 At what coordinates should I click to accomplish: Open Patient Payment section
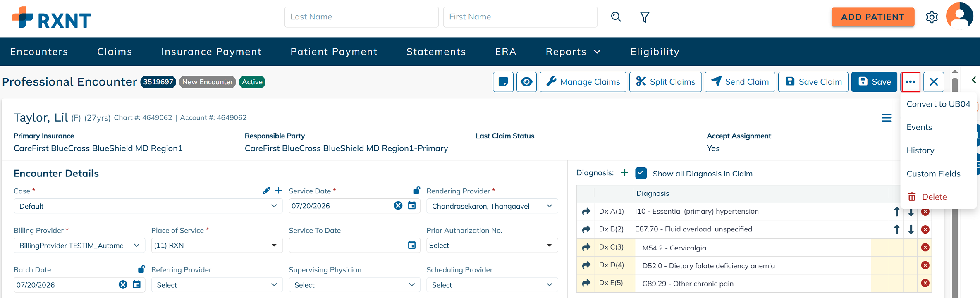(334, 52)
